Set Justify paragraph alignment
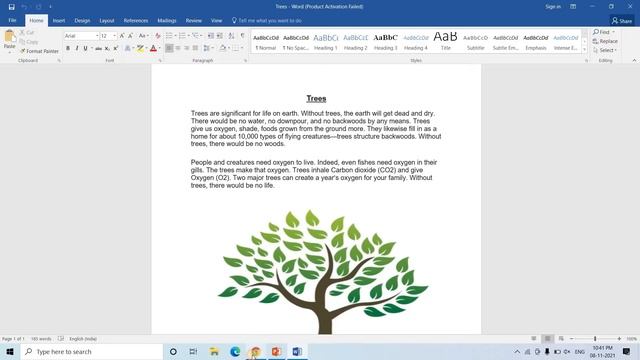 [195, 49]
